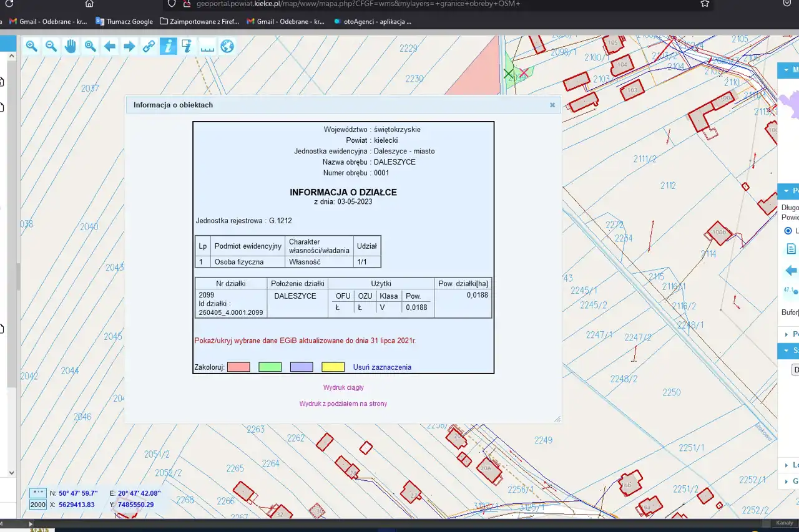Click 'Wydruk ciągły' print link
This screenshot has height=532, width=799.
point(343,388)
